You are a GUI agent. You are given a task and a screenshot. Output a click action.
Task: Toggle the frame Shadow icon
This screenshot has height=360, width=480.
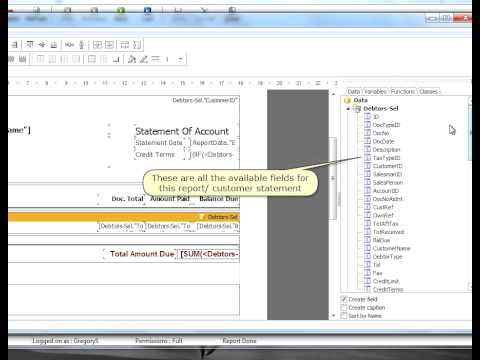(x=116, y=59)
